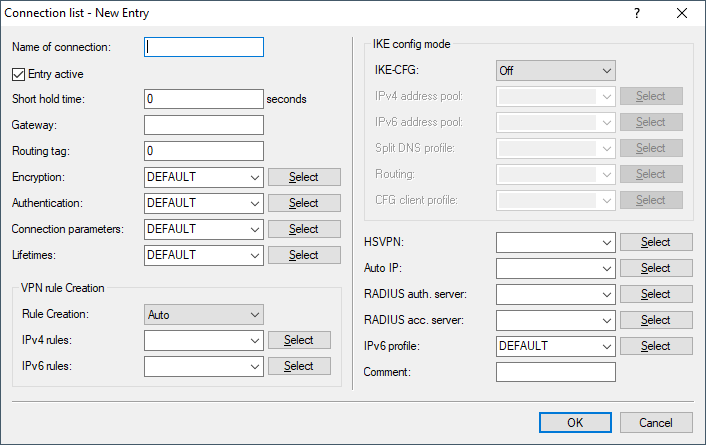Click into the Gateway input field

pyautogui.click(x=204, y=125)
